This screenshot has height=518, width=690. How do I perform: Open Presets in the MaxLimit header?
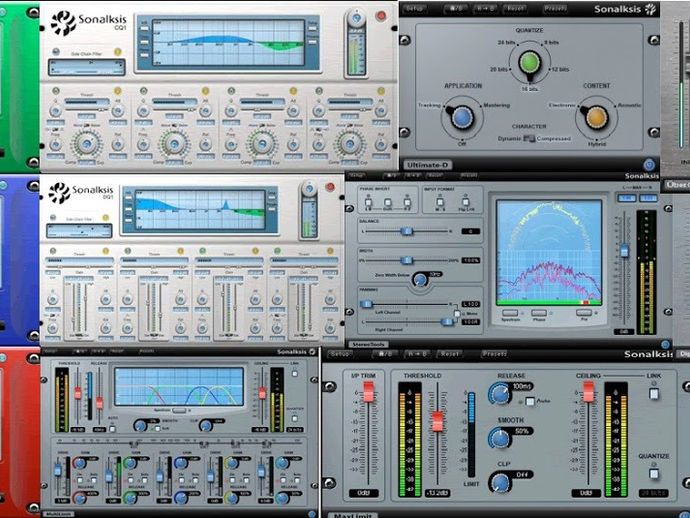pos(494,354)
